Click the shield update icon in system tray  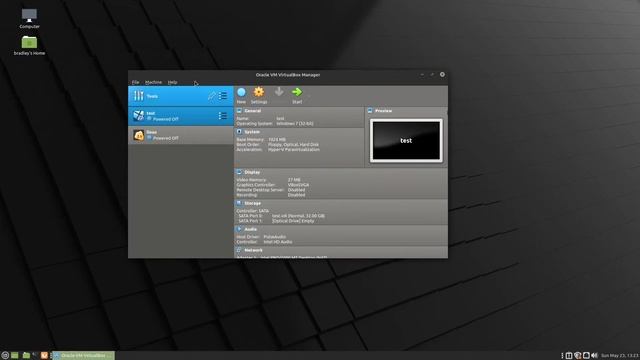[x=578, y=356]
